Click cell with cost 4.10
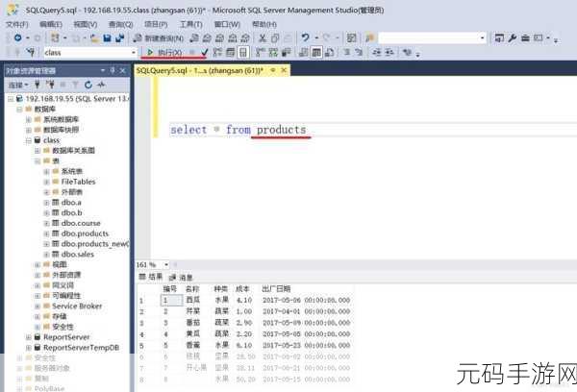 [x=244, y=300]
